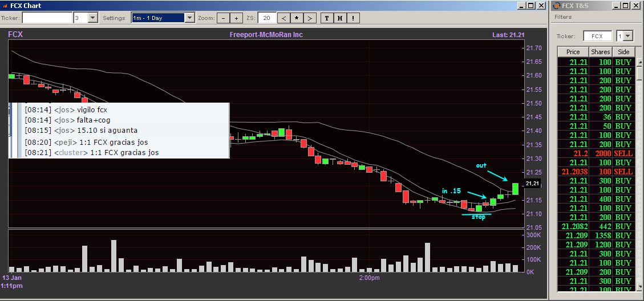Click the T&S scrollbar up arrow

pyautogui.click(x=639, y=62)
